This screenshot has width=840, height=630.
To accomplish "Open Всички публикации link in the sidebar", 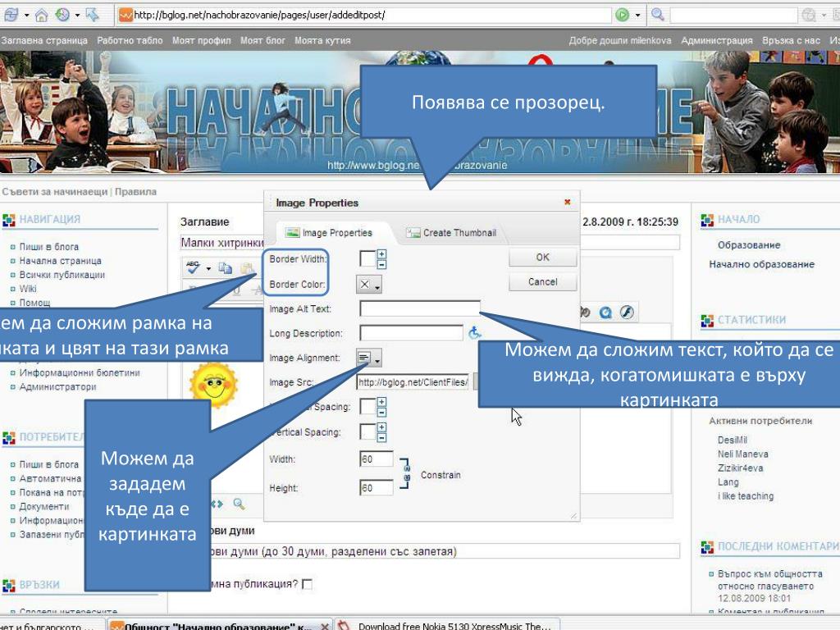I will (x=62, y=275).
